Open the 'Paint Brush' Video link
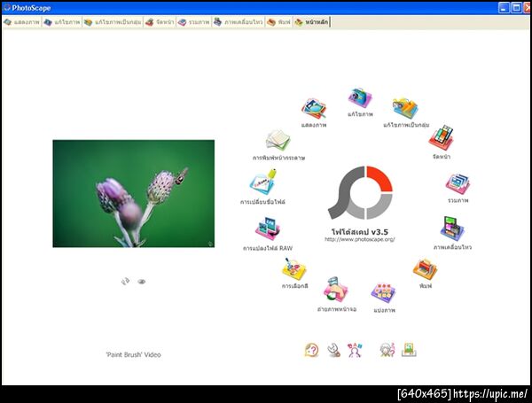The height and width of the screenshot is (403, 532). [x=133, y=354]
